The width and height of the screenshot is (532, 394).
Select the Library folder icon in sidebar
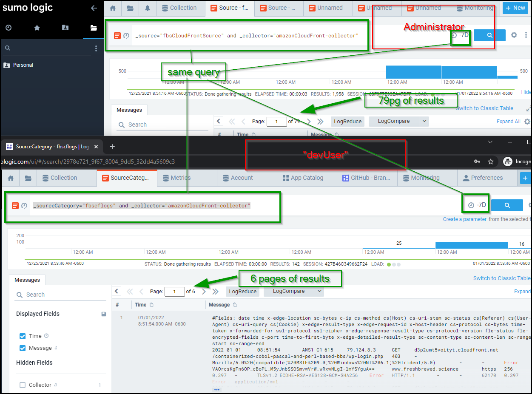[x=94, y=28]
